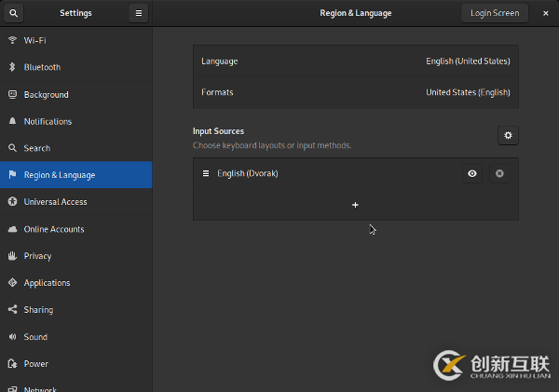This screenshot has height=392, width=559.
Task: Open input source options gear
Action: coord(508,136)
